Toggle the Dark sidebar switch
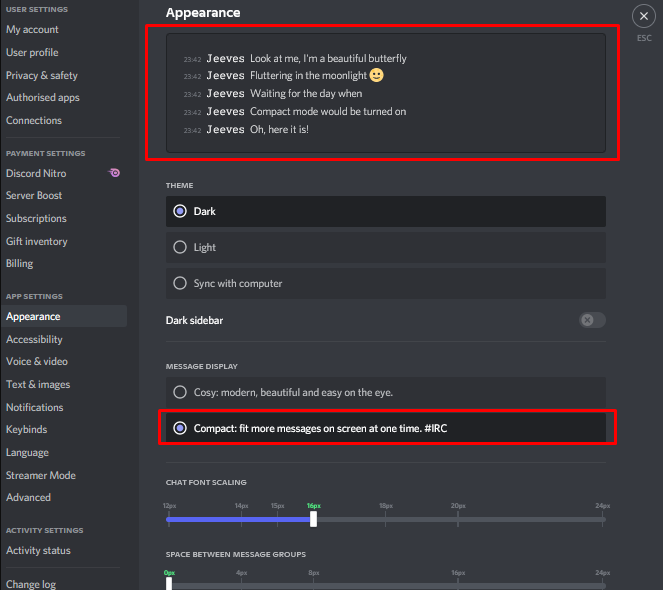This screenshot has height=590, width=663. coord(592,320)
